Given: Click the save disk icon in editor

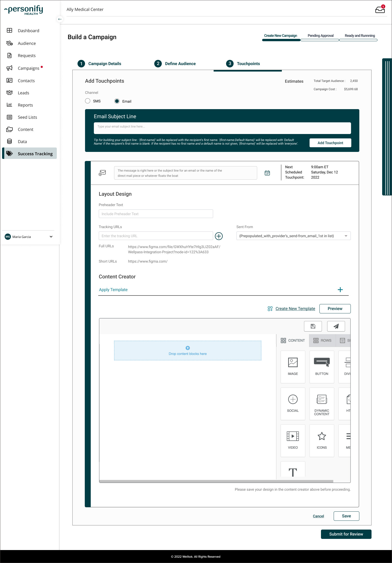Looking at the screenshot, I should click(313, 326).
